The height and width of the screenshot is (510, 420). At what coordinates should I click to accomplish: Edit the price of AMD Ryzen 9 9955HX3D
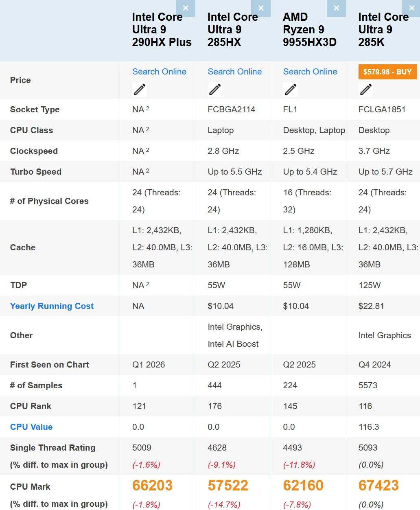(291, 89)
